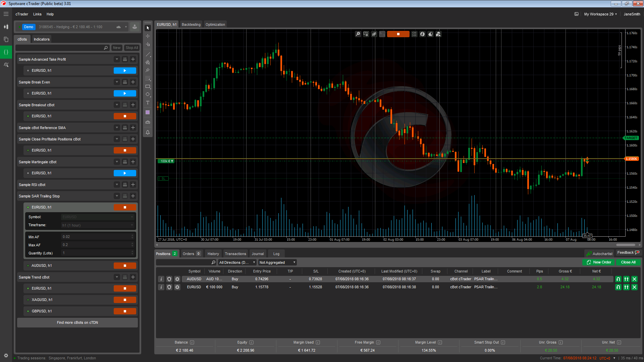Screen dimensions: 644x362
Task: Open the chart checklist options icon
Action: (414, 34)
